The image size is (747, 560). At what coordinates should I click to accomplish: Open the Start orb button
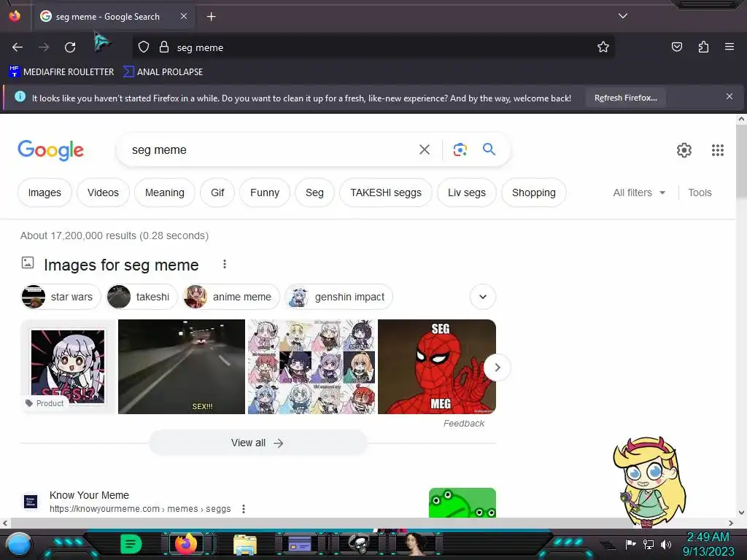click(19, 544)
